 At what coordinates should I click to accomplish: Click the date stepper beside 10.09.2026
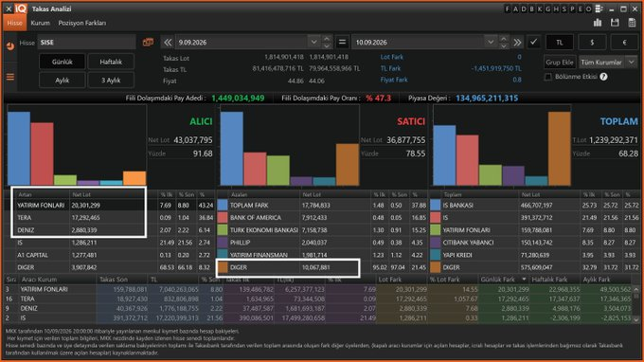(504, 42)
